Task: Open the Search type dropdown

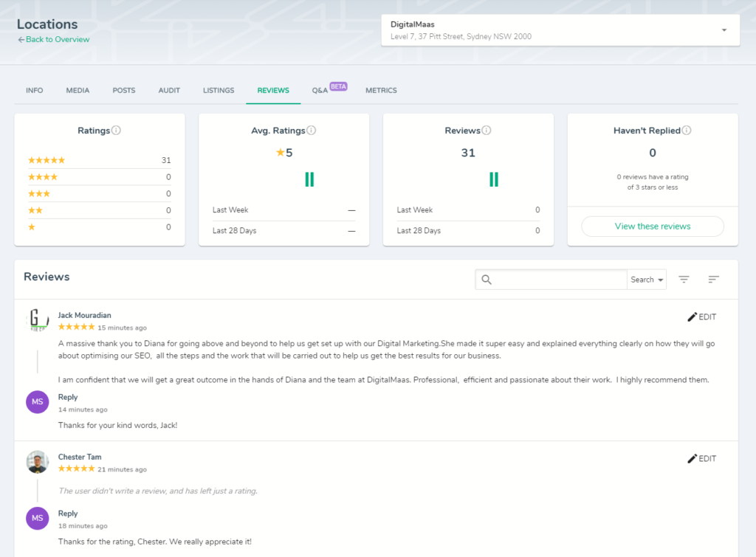Action: click(x=647, y=280)
